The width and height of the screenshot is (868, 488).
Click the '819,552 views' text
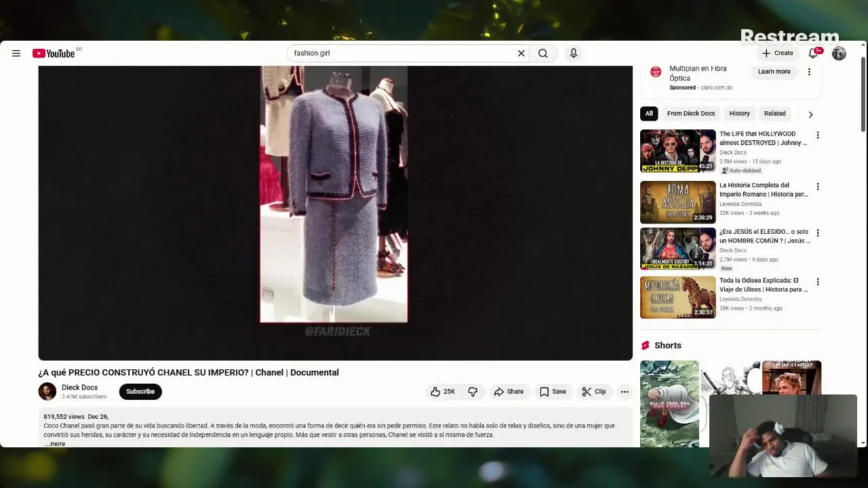click(64, 417)
